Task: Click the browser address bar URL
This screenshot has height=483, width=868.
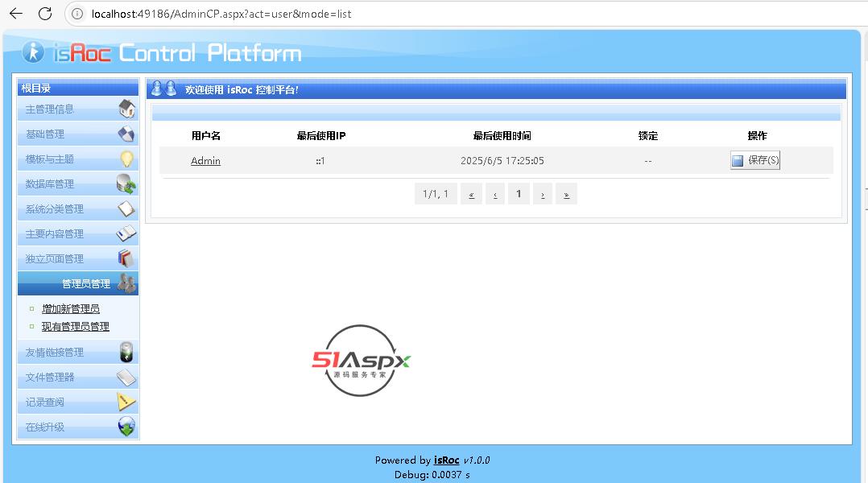Action: tap(221, 14)
